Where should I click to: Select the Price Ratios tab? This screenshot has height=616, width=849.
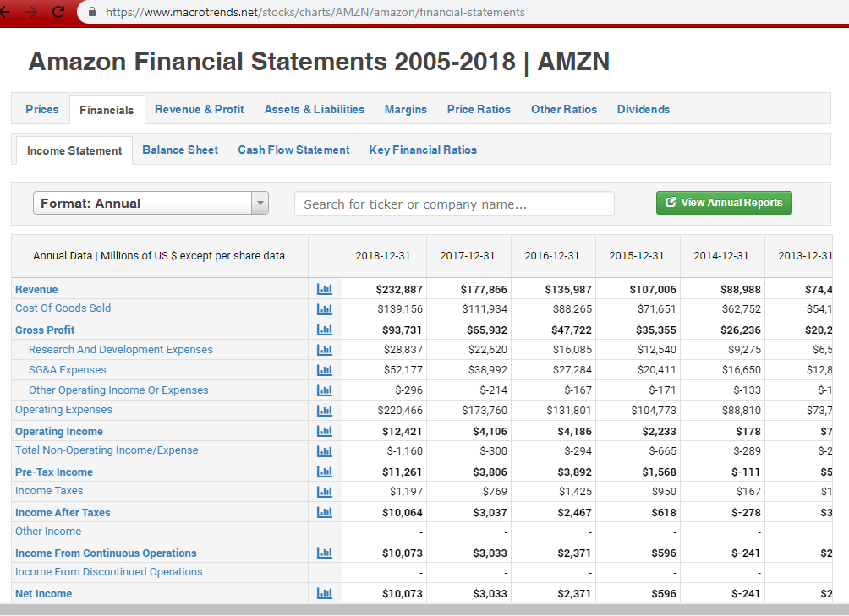[x=479, y=109]
